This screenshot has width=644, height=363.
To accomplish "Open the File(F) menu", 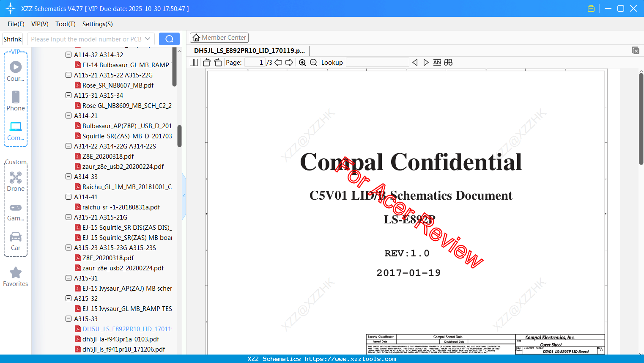I will [16, 24].
